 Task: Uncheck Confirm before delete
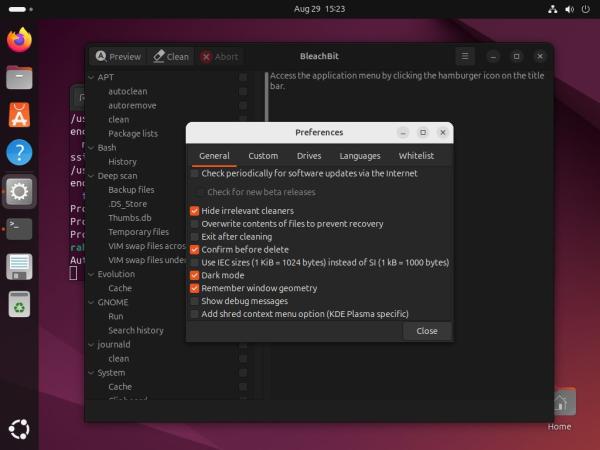click(x=194, y=249)
